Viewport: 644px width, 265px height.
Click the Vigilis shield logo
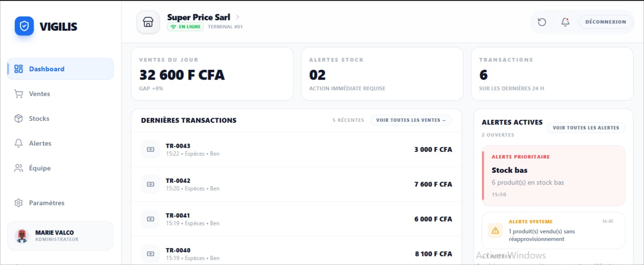click(24, 26)
